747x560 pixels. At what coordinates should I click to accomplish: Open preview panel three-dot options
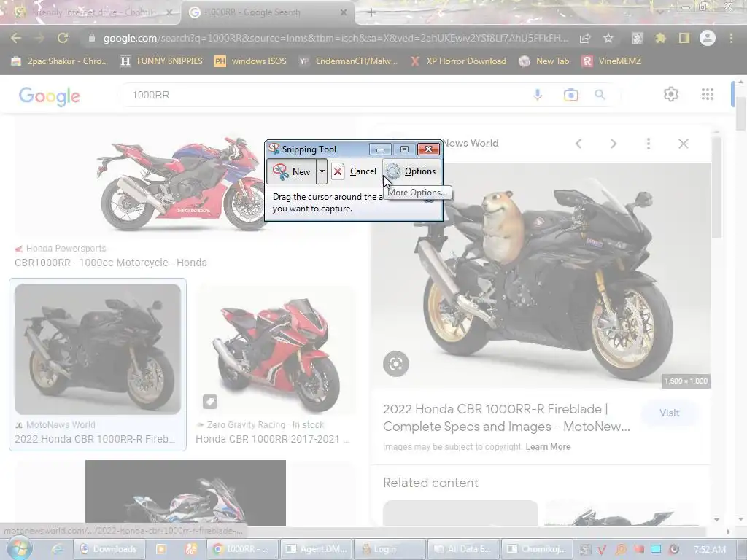(649, 144)
